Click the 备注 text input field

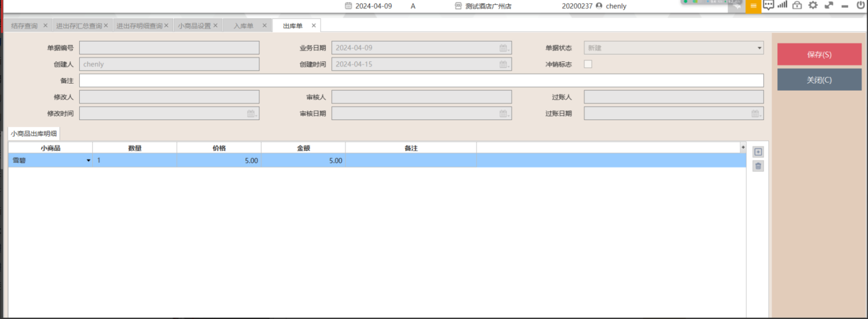pos(420,81)
